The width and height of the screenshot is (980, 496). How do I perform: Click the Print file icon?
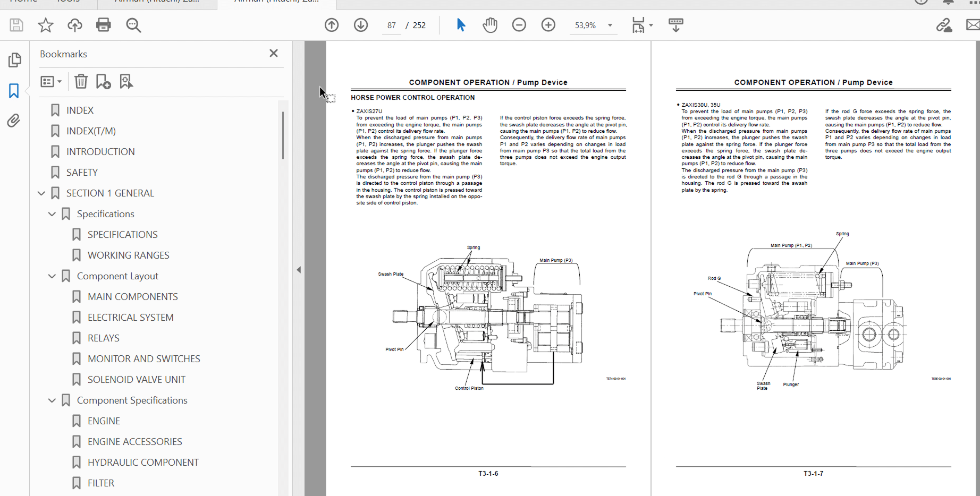104,25
